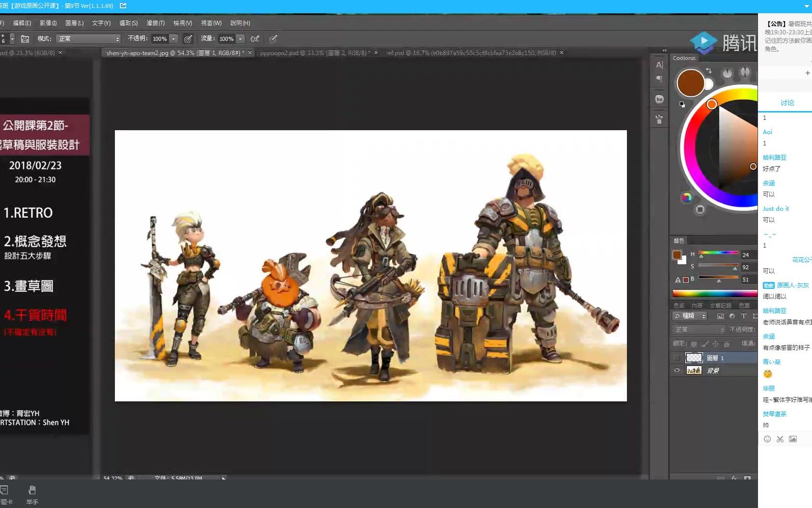Click Coolorus white background color circle
The image size is (812, 508).
709,85
